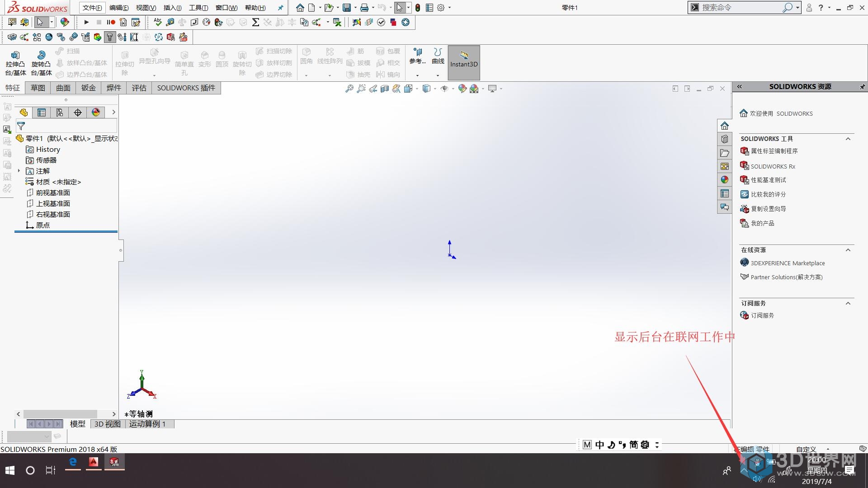Screen dimensions: 868x488
Task: Switch to 运动算例 1 bottom tab
Action: [147, 424]
